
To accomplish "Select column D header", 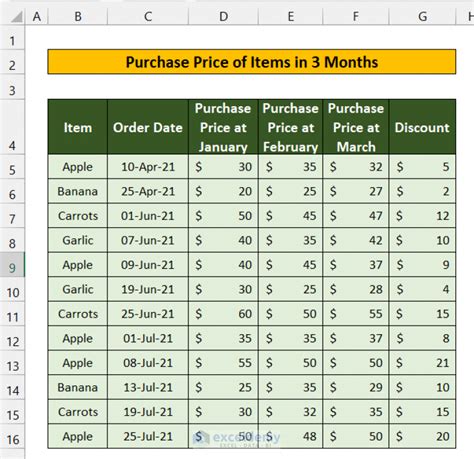I will click(x=223, y=16).
